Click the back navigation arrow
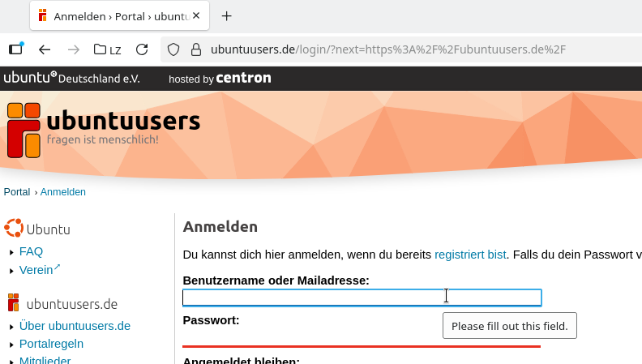 click(x=45, y=49)
